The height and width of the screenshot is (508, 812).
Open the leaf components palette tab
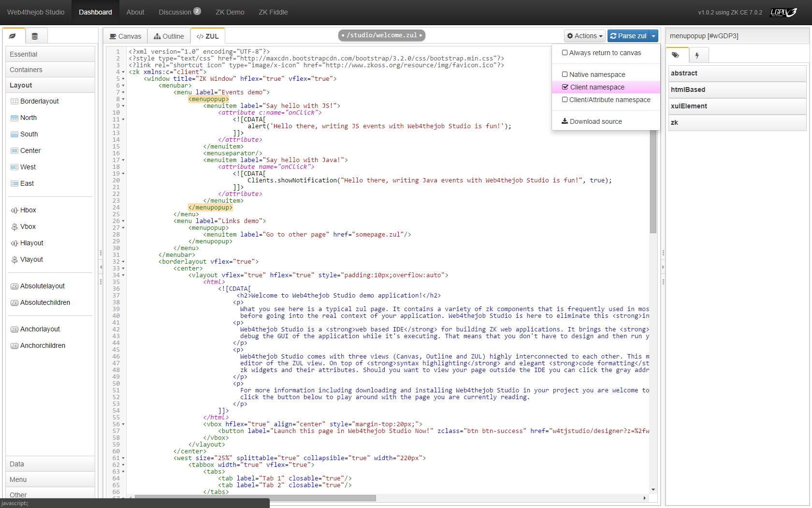pyautogui.click(x=13, y=36)
